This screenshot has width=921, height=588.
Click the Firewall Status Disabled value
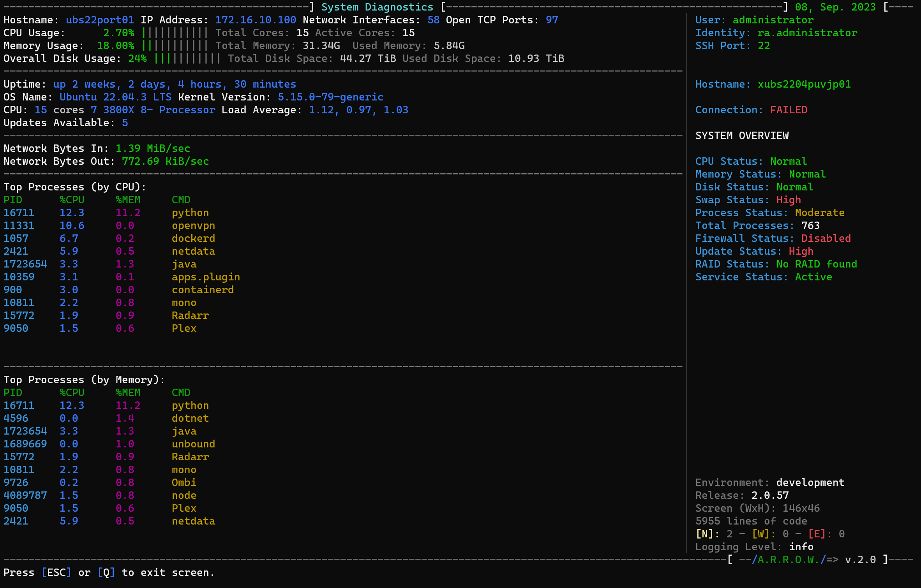coord(826,238)
